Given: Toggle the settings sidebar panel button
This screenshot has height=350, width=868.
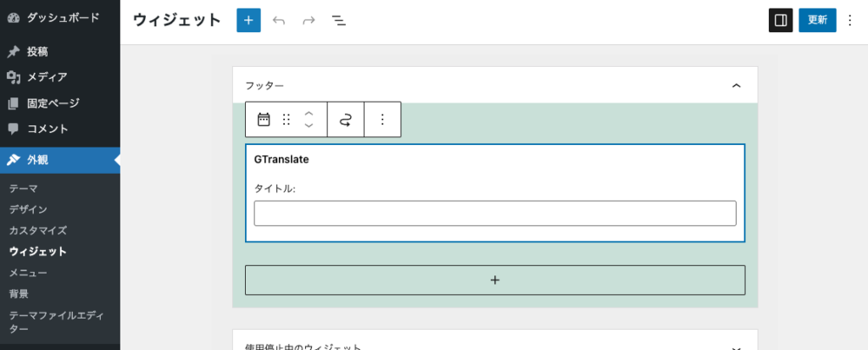Looking at the screenshot, I should coord(780,20).
